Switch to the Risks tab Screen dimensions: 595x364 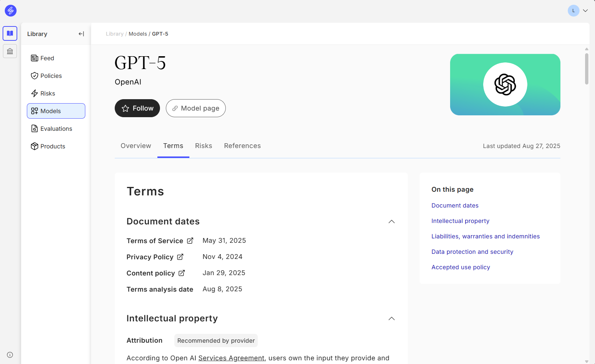point(203,146)
